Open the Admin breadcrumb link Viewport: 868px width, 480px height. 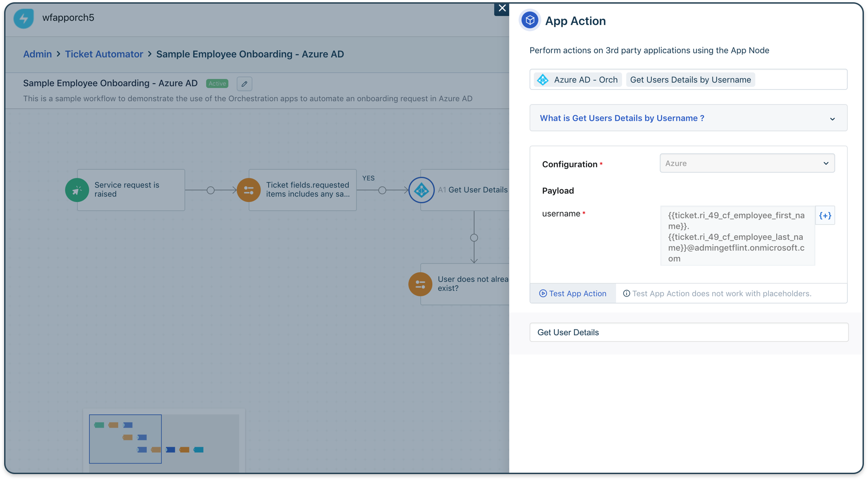(37, 54)
